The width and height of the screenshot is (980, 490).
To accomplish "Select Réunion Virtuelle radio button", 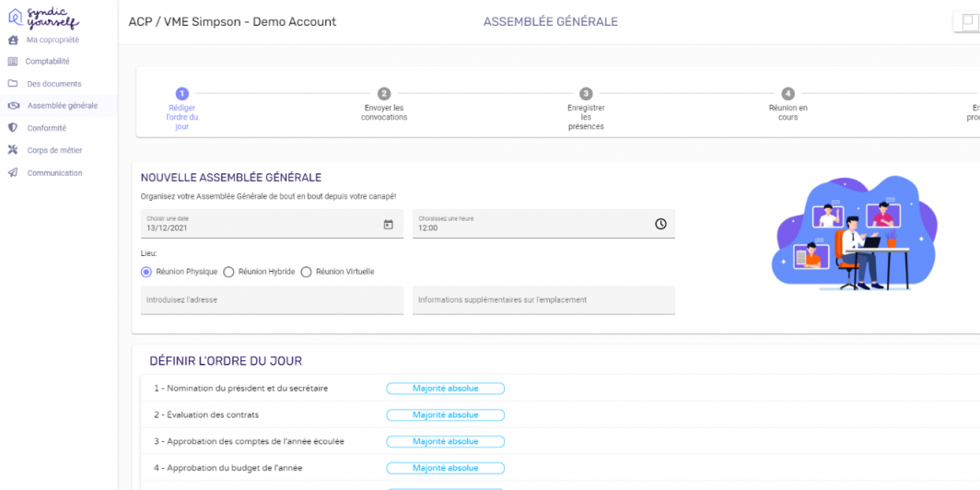I will [307, 272].
